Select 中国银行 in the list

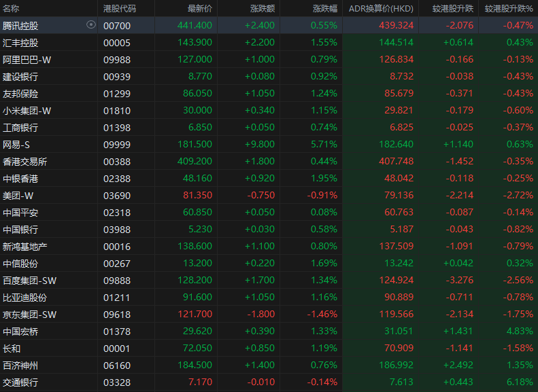(20, 230)
